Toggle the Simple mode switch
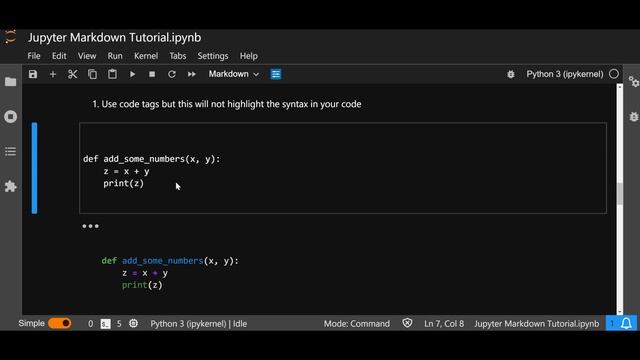Viewport: 640px width, 360px height. coord(60,323)
